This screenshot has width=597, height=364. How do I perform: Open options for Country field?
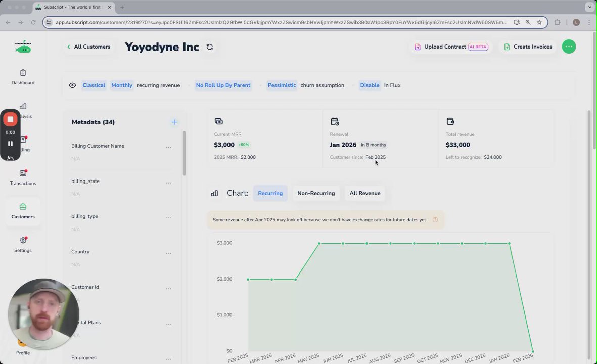click(169, 253)
